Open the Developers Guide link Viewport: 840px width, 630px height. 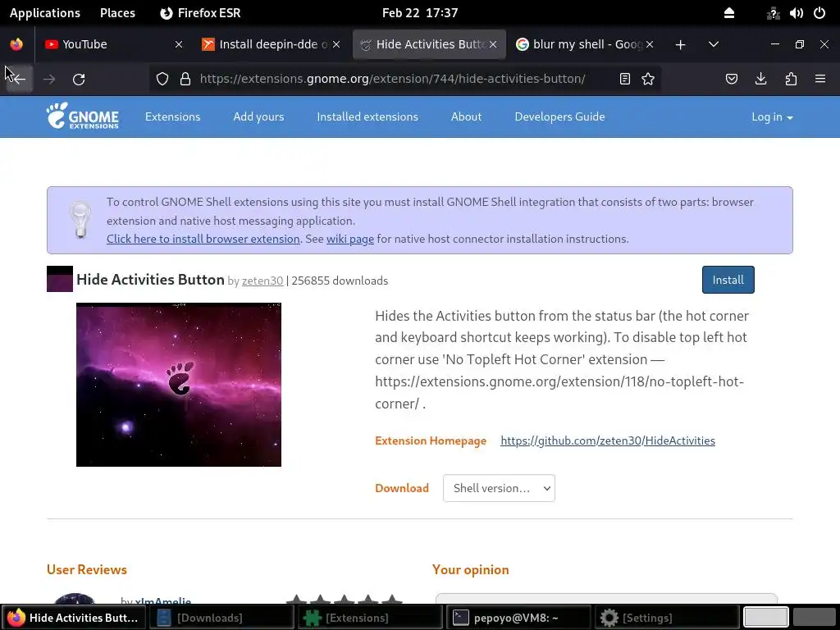(559, 116)
